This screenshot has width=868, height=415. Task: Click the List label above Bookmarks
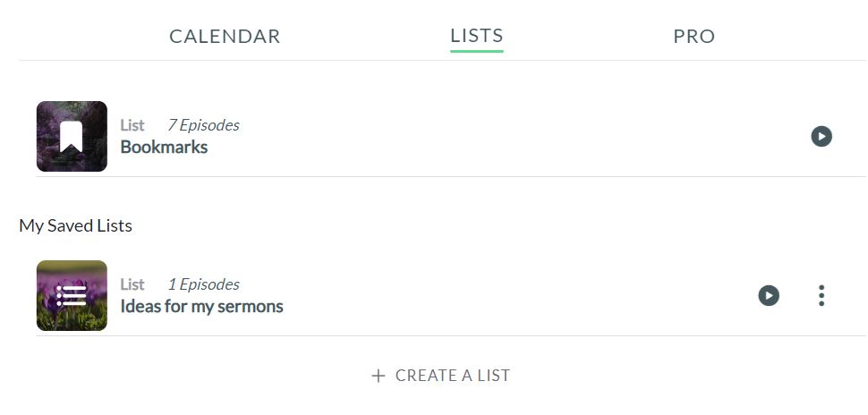pos(132,125)
